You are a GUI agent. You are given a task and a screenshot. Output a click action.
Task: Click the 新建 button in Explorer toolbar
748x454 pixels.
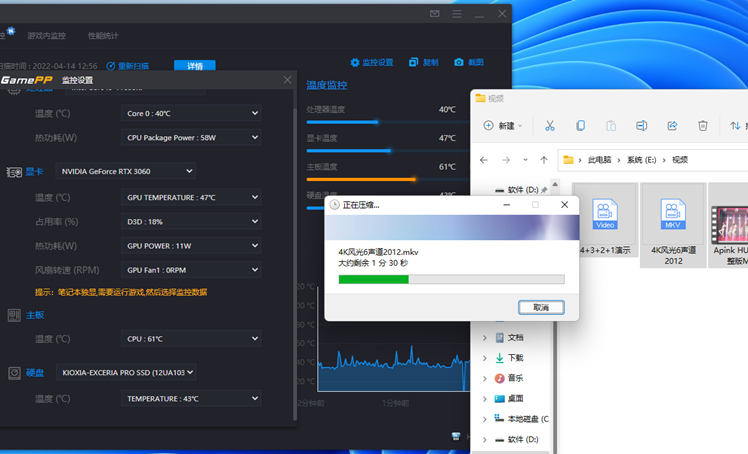pos(502,126)
